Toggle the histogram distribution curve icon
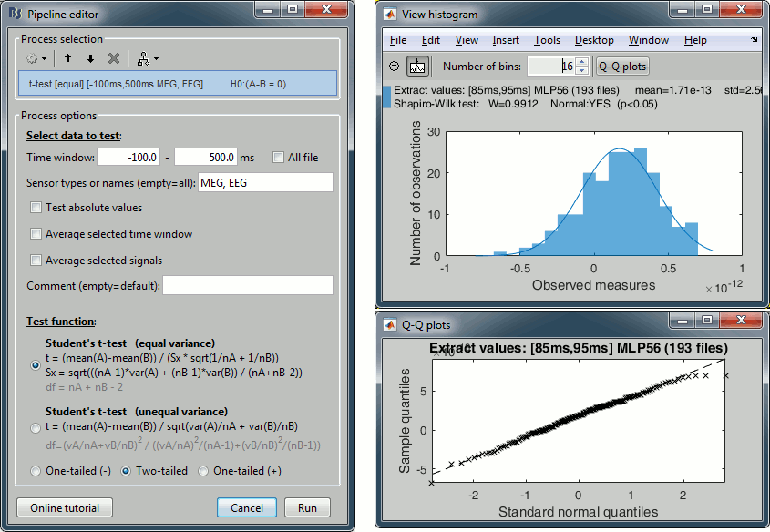The width and height of the screenshot is (770, 532). coord(418,66)
